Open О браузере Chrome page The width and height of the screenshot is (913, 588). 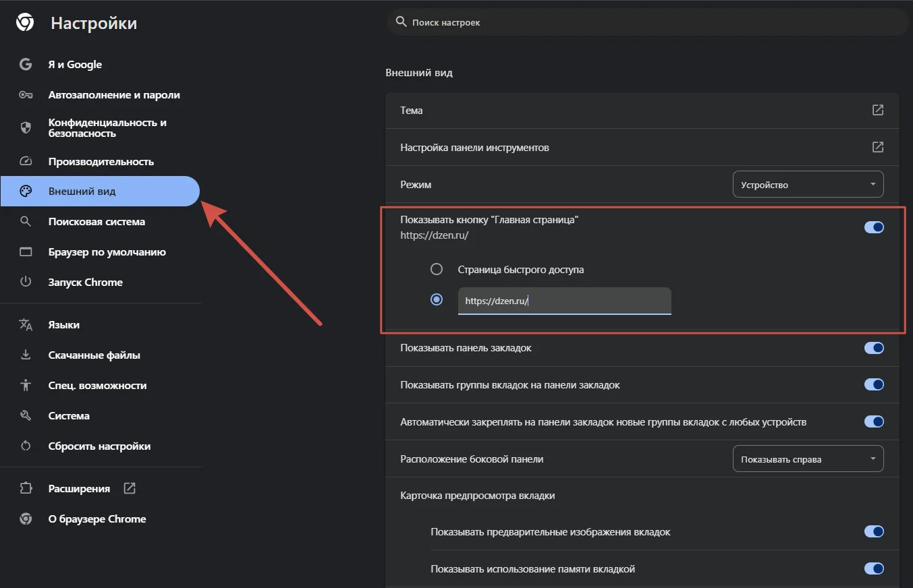(x=100, y=519)
